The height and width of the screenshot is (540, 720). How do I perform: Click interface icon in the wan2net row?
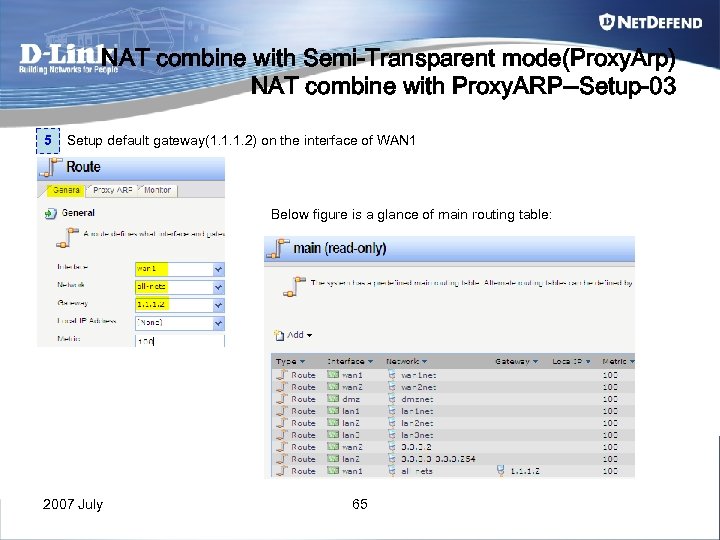tap(333, 387)
